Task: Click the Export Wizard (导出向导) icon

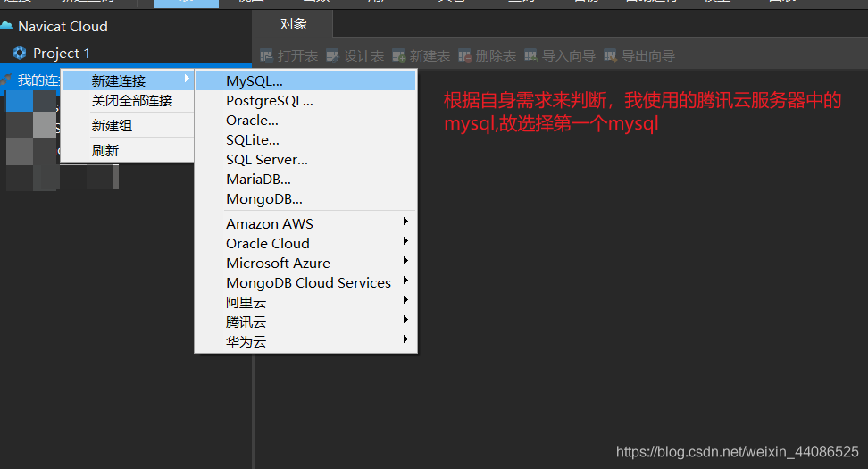Action: (x=610, y=55)
